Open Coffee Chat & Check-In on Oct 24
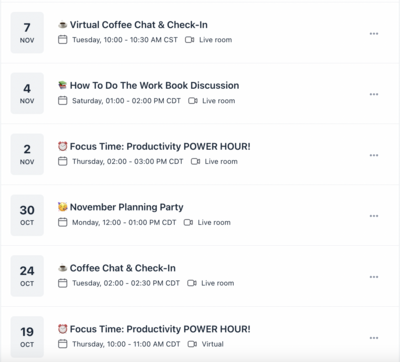This screenshot has height=362, width=400. point(123,268)
